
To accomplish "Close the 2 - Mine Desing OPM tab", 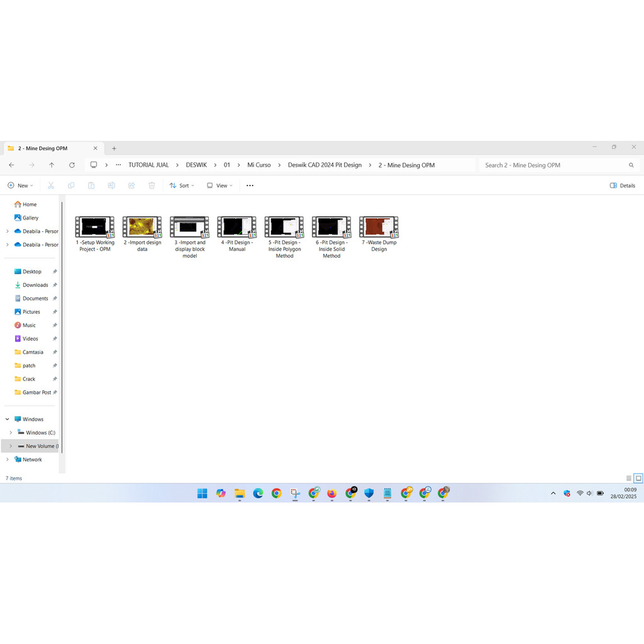I will [96, 148].
